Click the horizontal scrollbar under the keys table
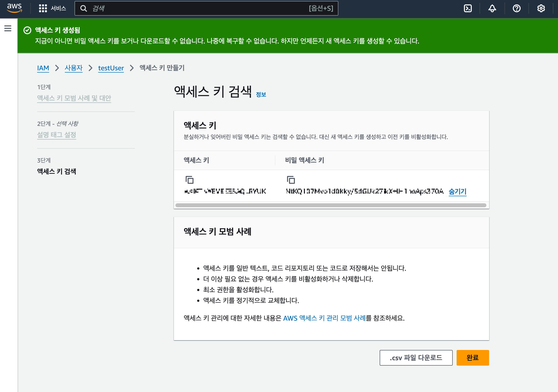558x392 pixels. [x=331, y=205]
